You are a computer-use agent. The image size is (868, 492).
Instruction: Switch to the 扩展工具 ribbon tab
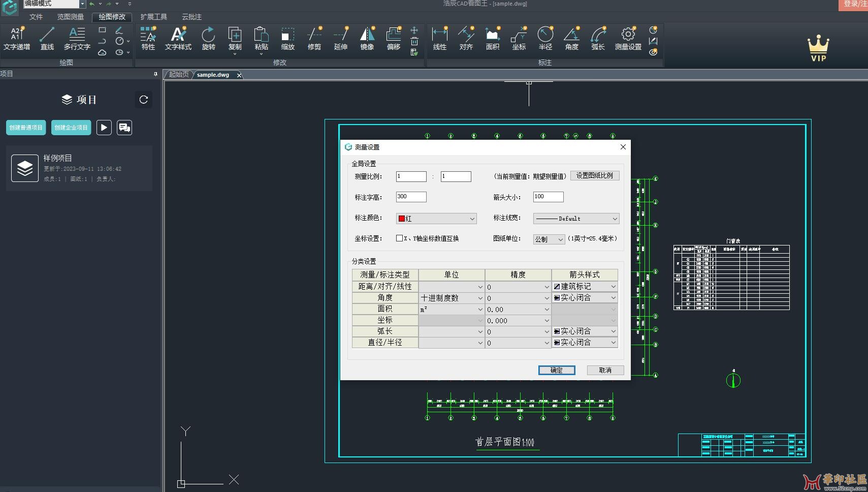tap(154, 16)
